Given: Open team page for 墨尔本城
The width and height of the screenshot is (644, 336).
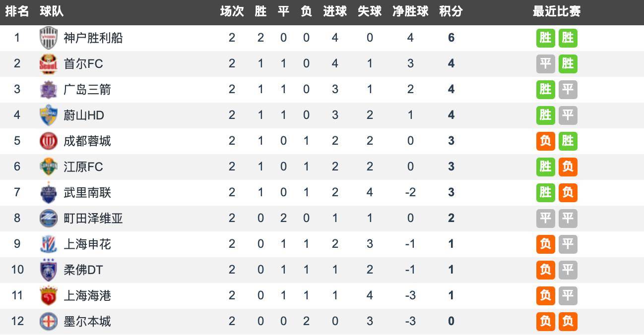Looking at the screenshot, I should [x=87, y=322].
